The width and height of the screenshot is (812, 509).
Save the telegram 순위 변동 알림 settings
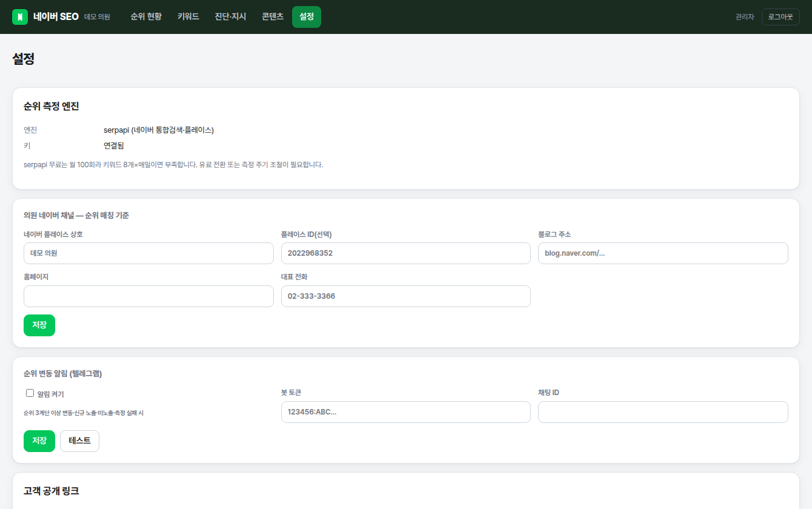click(39, 441)
